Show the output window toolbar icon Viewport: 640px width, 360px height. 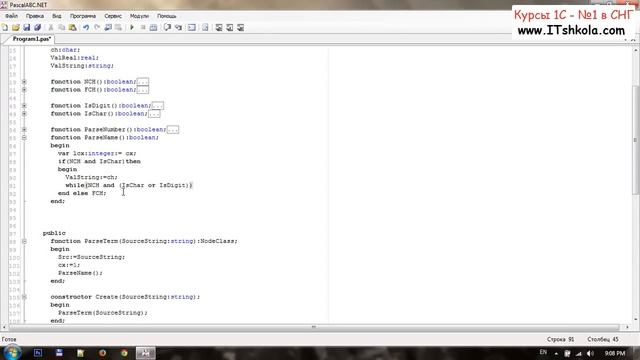pos(192,28)
